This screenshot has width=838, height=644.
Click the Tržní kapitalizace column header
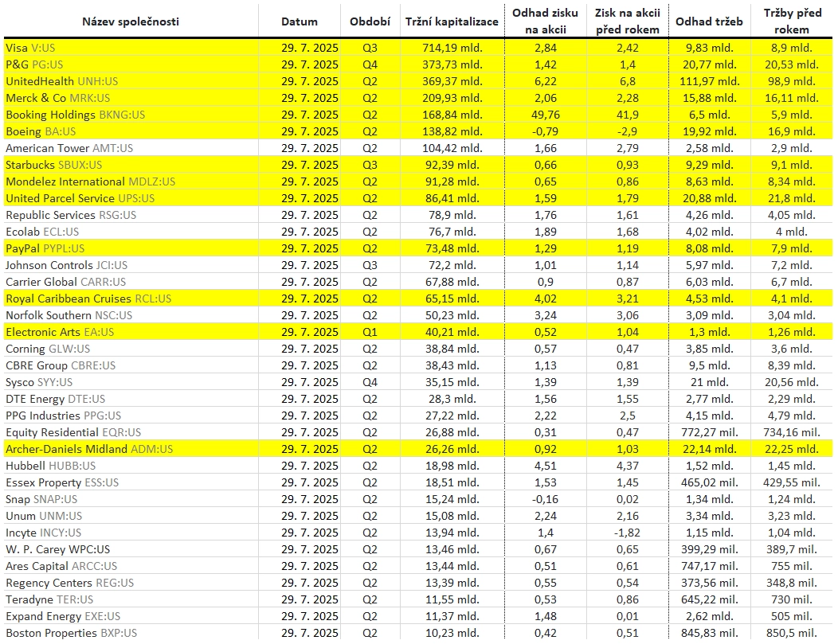pyautogui.click(x=452, y=22)
